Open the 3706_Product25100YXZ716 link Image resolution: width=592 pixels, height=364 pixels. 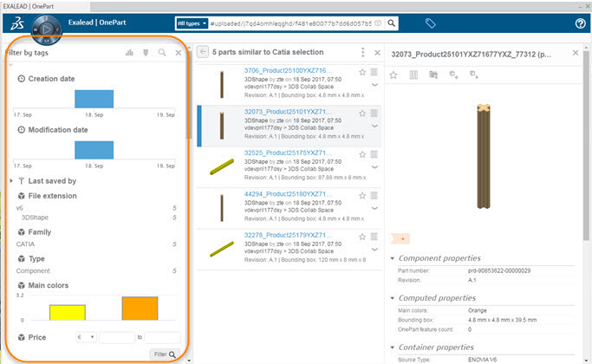point(288,70)
